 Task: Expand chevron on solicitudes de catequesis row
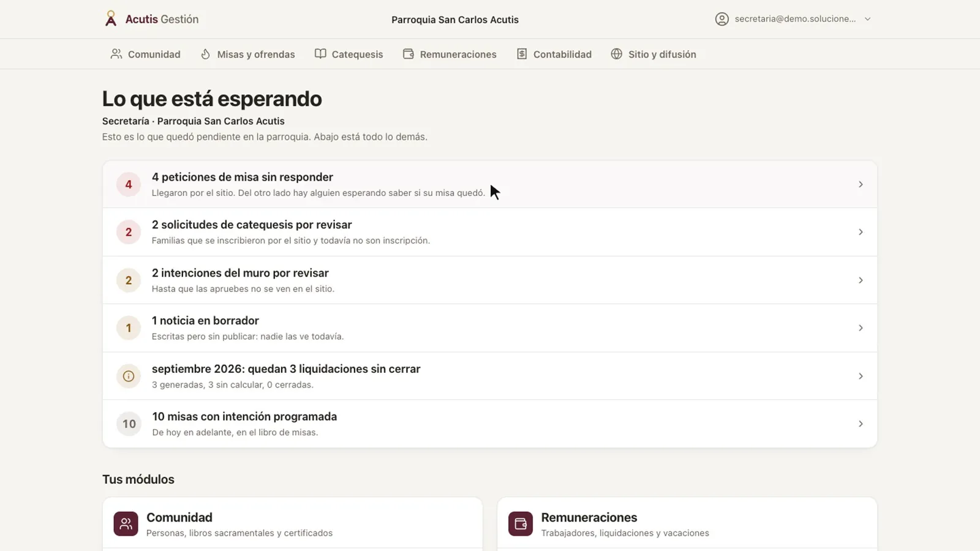point(861,232)
